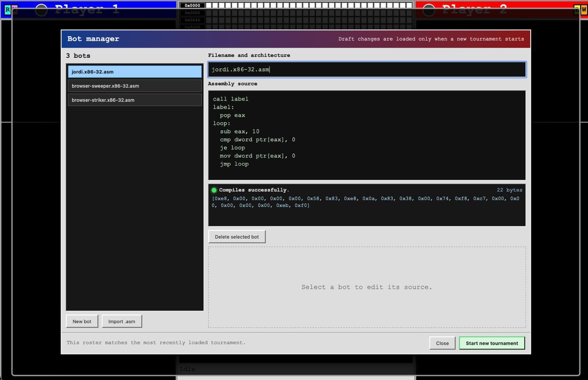Click the 'Select a bot to edit' placeholder area
This screenshot has height=380, width=588.
click(367, 287)
